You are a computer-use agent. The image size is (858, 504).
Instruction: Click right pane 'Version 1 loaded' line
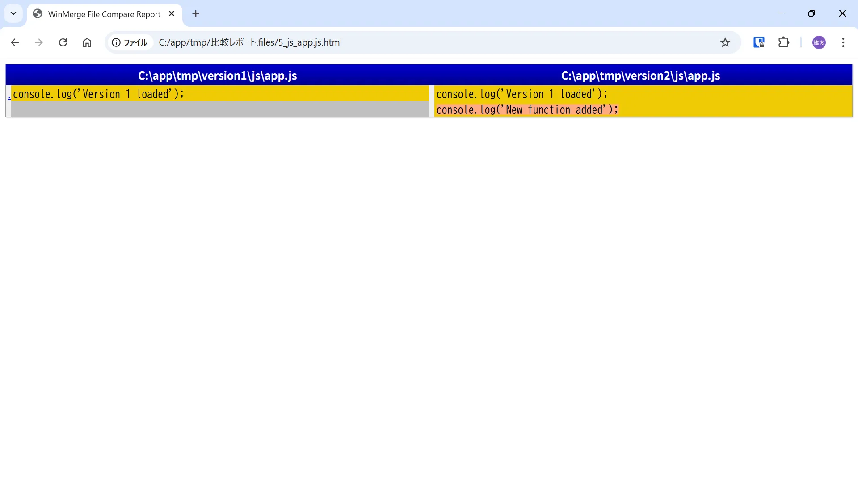pos(643,94)
